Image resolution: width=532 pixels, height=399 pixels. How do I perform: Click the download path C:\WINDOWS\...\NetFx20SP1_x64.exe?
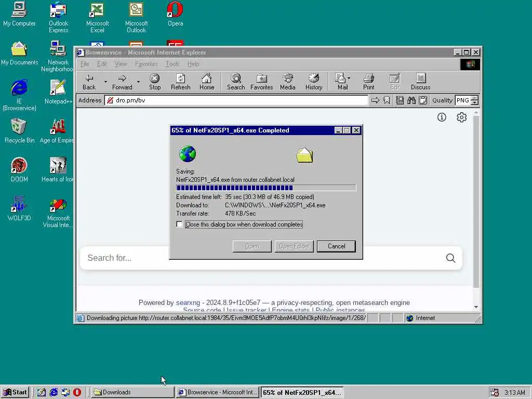pyautogui.click(x=275, y=205)
